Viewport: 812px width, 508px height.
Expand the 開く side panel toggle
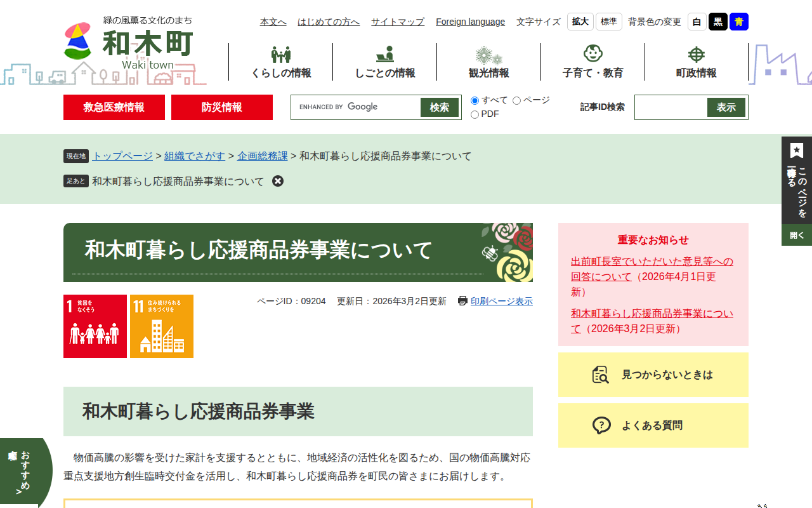(x=797, y=235)
